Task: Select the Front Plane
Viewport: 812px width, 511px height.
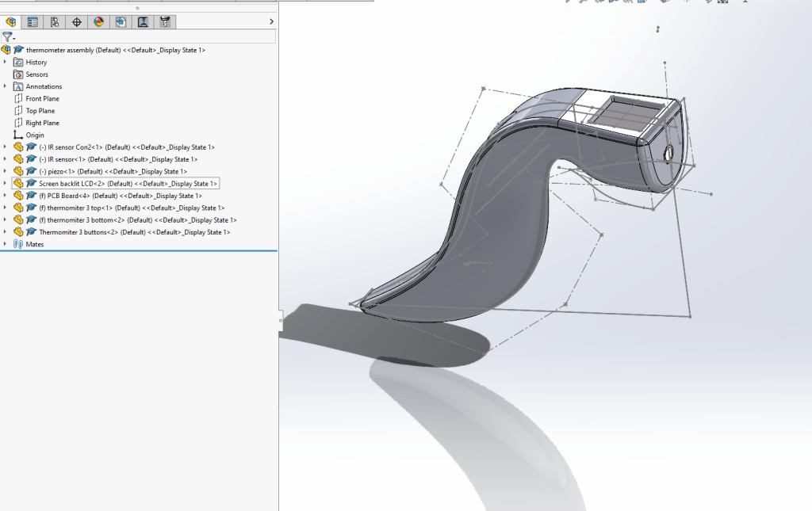Action: [x=42, y=99]
